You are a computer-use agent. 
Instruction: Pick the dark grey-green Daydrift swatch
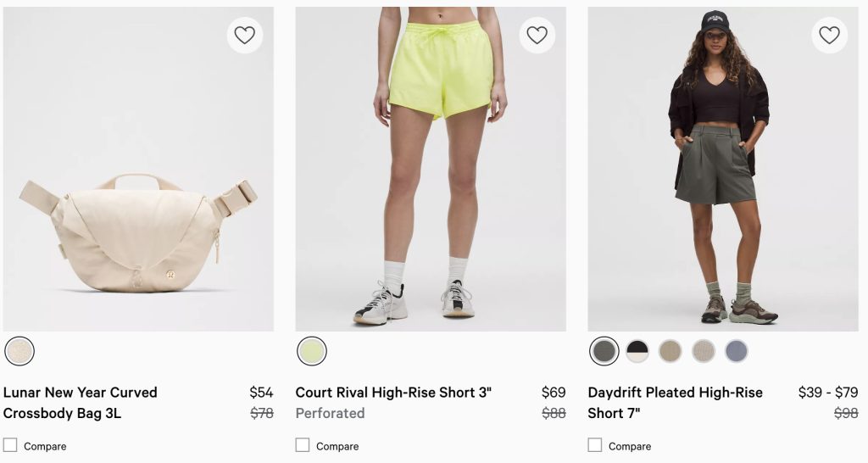click(604, 351)
